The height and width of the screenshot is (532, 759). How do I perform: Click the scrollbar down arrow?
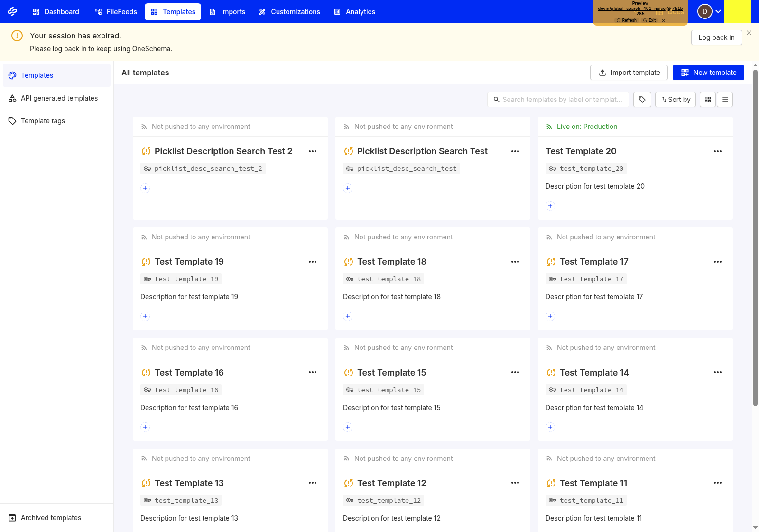pos(755,527)
